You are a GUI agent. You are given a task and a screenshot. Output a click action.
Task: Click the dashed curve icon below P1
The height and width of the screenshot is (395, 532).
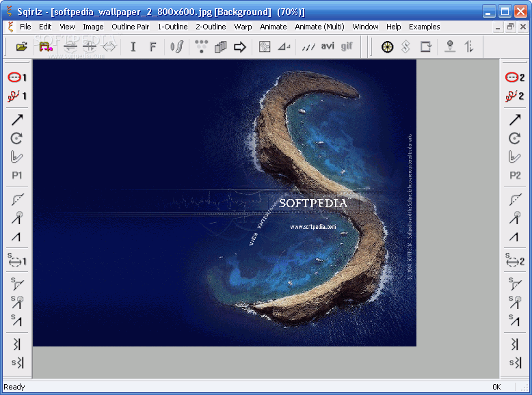(x=17, y=200)
